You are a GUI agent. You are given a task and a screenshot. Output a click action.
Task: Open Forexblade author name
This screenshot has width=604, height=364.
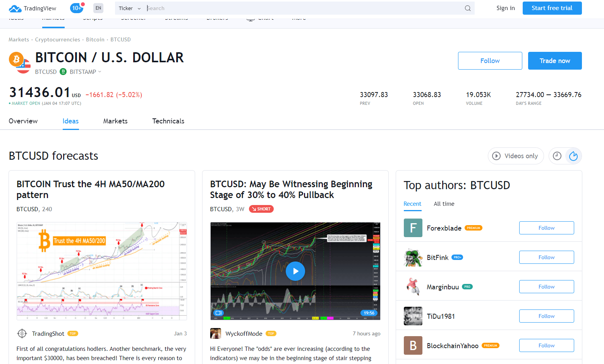(444, 228)
